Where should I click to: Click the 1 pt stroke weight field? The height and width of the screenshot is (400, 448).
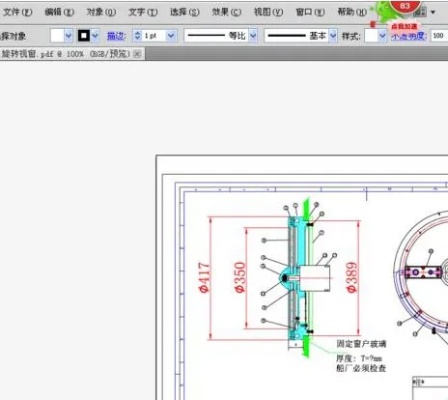154,36
